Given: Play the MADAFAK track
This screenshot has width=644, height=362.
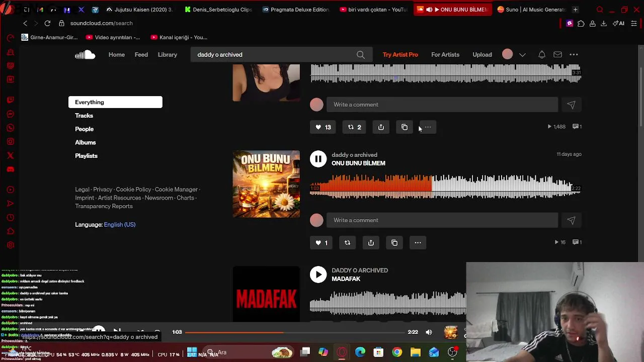Looking at the screenshot, I should pos(318,275).
